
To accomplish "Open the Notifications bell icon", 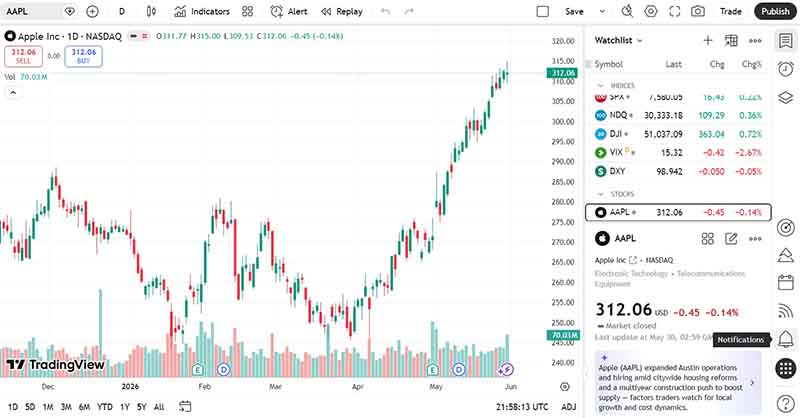I will pos(786,339).
